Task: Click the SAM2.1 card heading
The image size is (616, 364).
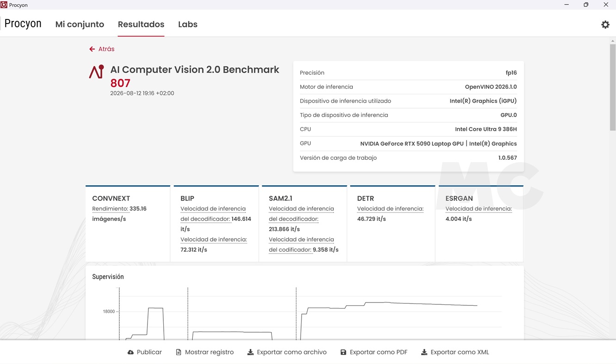Action: tap(281, 199)
